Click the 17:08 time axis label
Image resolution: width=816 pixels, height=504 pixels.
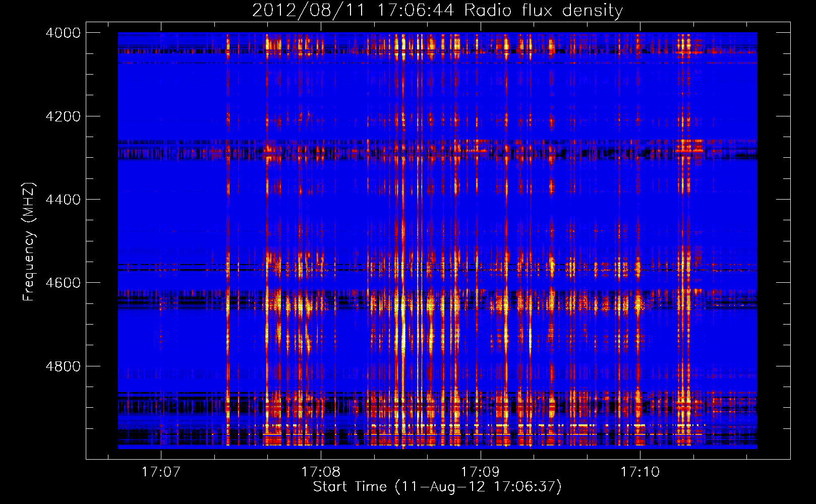[x=321, y=472]
